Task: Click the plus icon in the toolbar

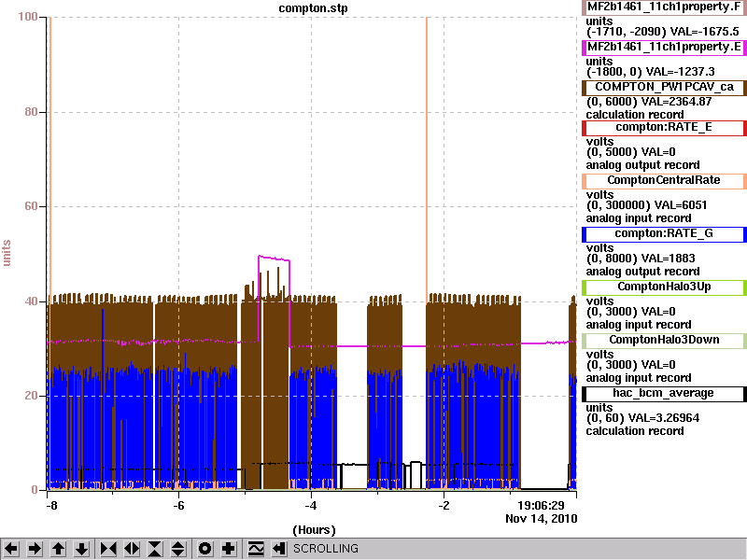Action: (228, 549)
